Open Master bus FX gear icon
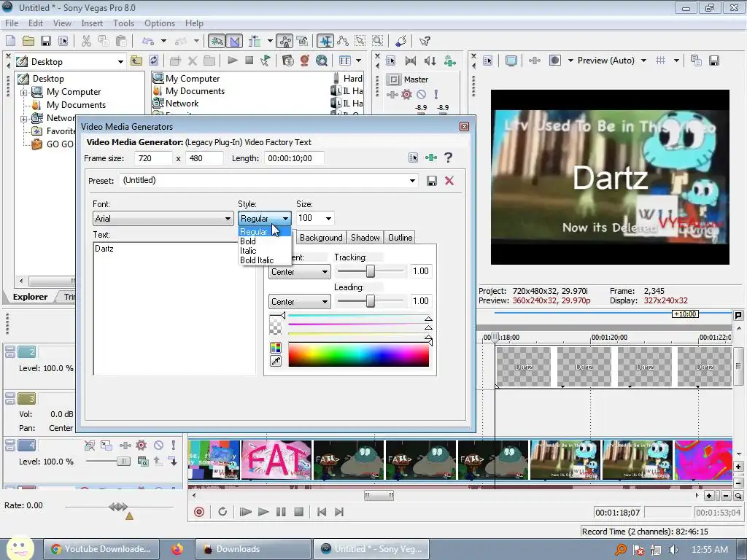Screen dimensions: 747x560 tap(406, 94)
